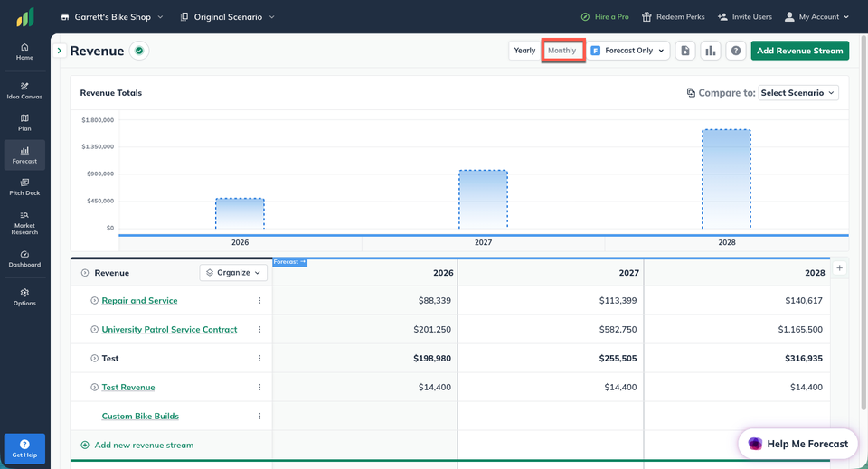The width and height of the screenshot is (868, 469).
Task: Open Repair and Service link
Action: [x=139, y=300]
